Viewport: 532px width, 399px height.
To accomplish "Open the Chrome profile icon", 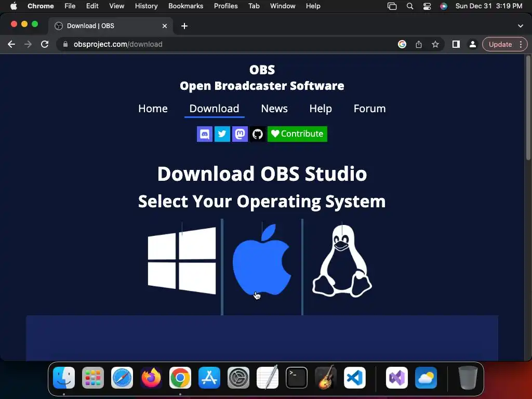I will 473,45.
